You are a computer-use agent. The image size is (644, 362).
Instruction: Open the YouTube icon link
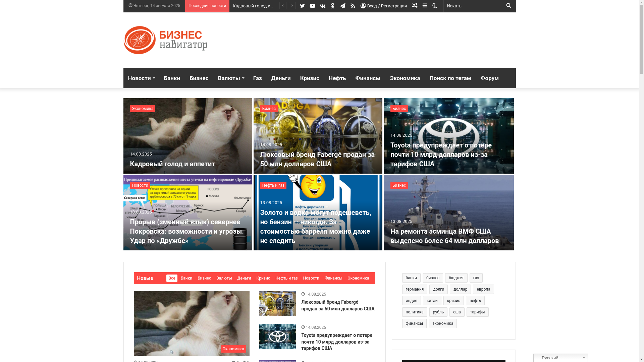[x=312, y=6]
